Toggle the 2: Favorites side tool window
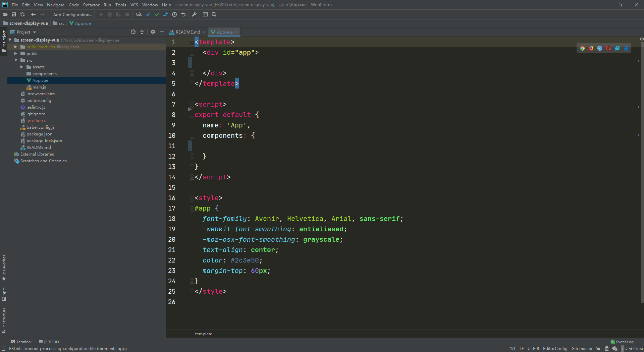The image size is (644, 352). click(4, 268)
